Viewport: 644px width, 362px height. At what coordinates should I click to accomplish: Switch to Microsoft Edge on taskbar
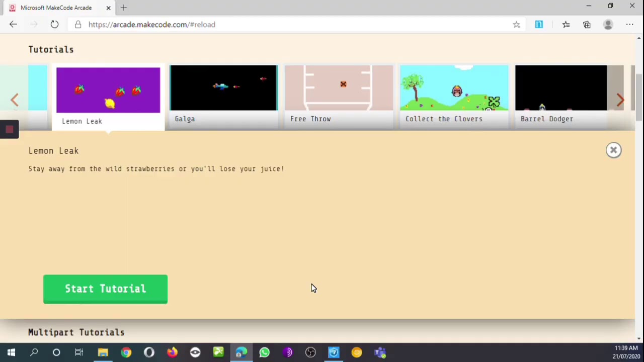(x=241, y=352)
